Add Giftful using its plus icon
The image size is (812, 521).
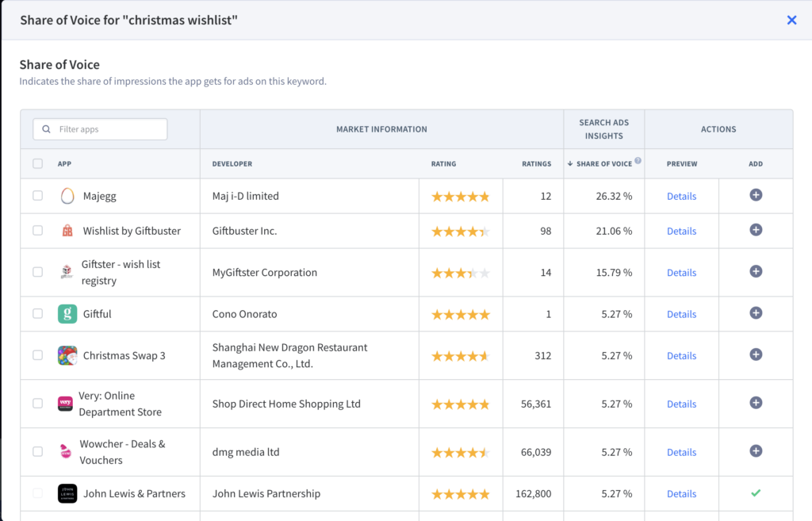coord(756,312)
